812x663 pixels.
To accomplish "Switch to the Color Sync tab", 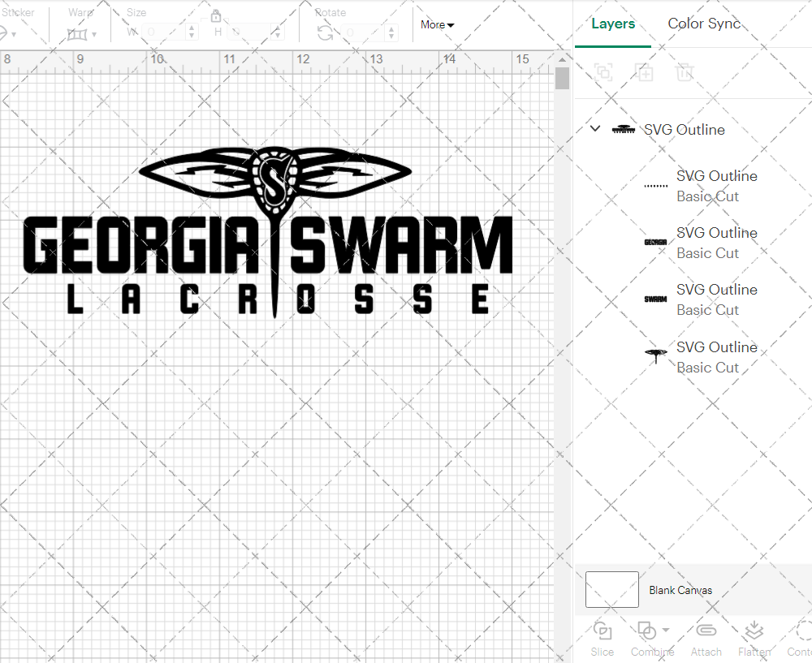I will click(x=704, y=24).
